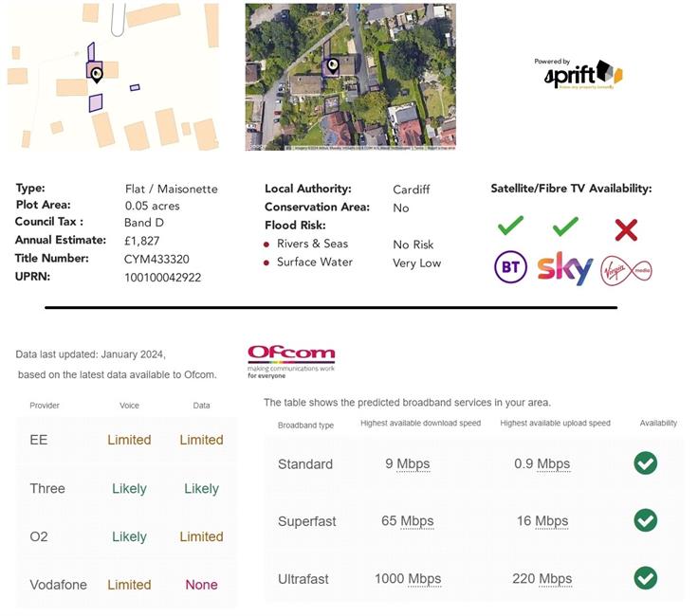Click the location pin on satellite image
The height and width of the screenshot is (616, 698).
[332, 66]
